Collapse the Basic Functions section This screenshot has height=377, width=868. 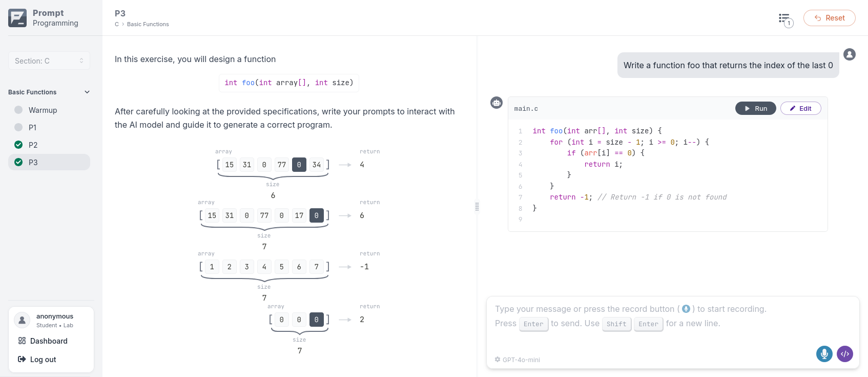[49, 92]
